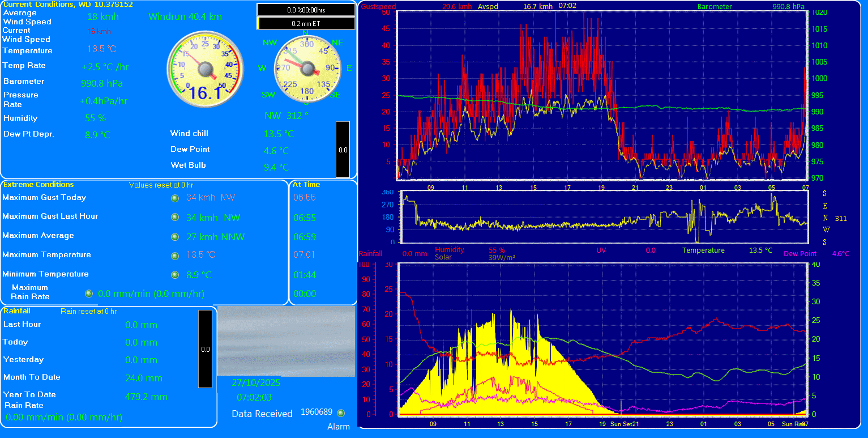Click the Sun Set marker on the timeline

pos(621,424)
